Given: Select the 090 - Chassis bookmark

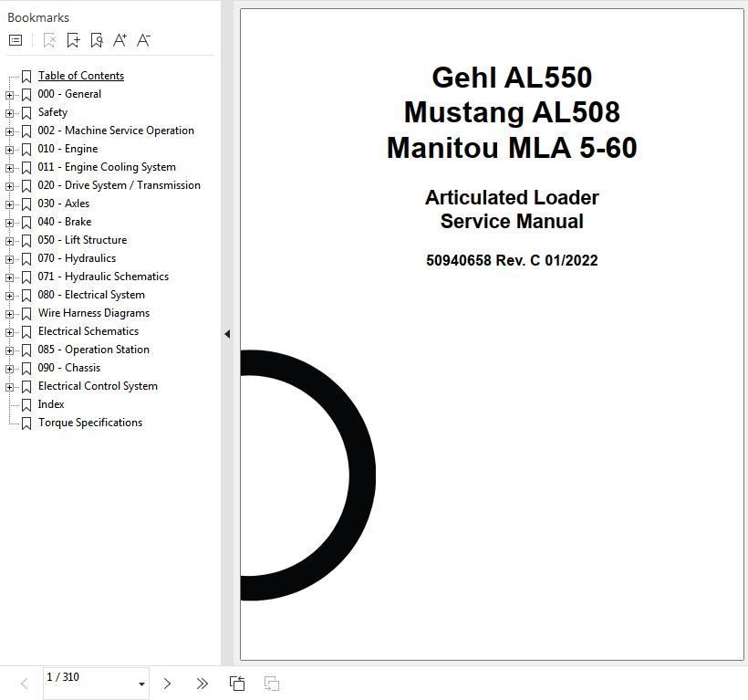Looking at the screenshot, I should coord(69,368).
